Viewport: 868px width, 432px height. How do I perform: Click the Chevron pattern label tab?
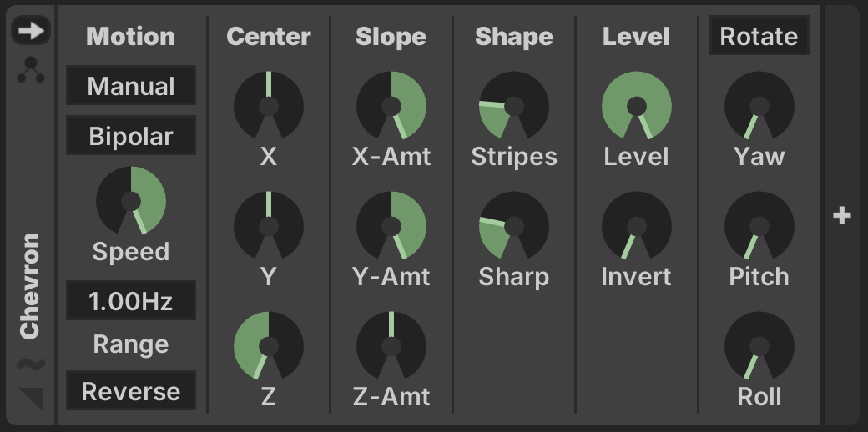click(x=30, y=285)
